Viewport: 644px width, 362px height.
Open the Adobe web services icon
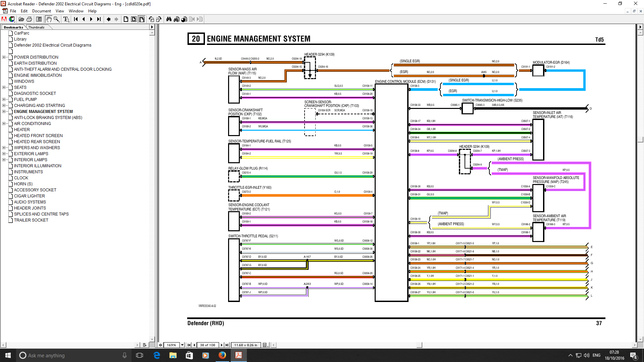(x=12, y=19)
